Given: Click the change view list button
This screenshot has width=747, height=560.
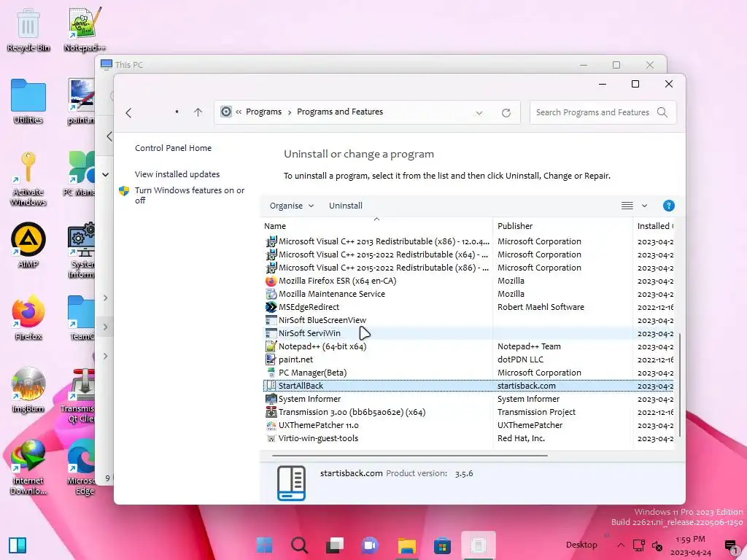Looking at the screenshot, I should coord(627,206).
